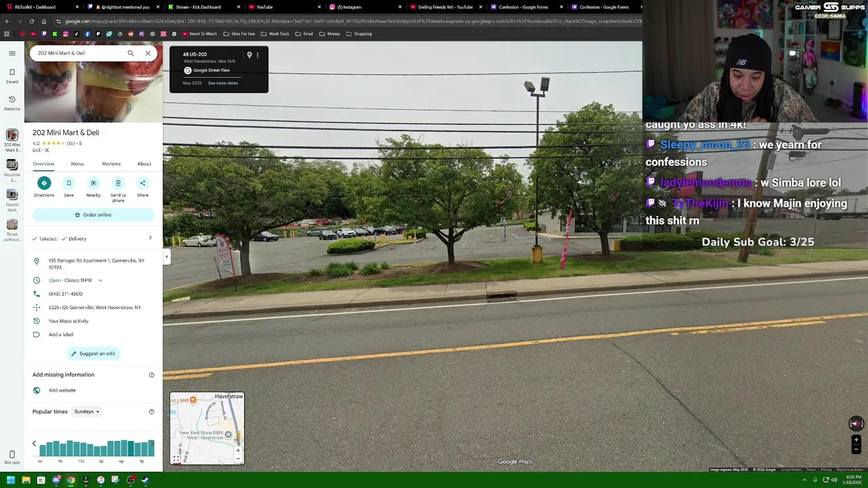868x488 pixels.
Task: Open the Need To Watch bookmark
Action: [x=199, y=33]
